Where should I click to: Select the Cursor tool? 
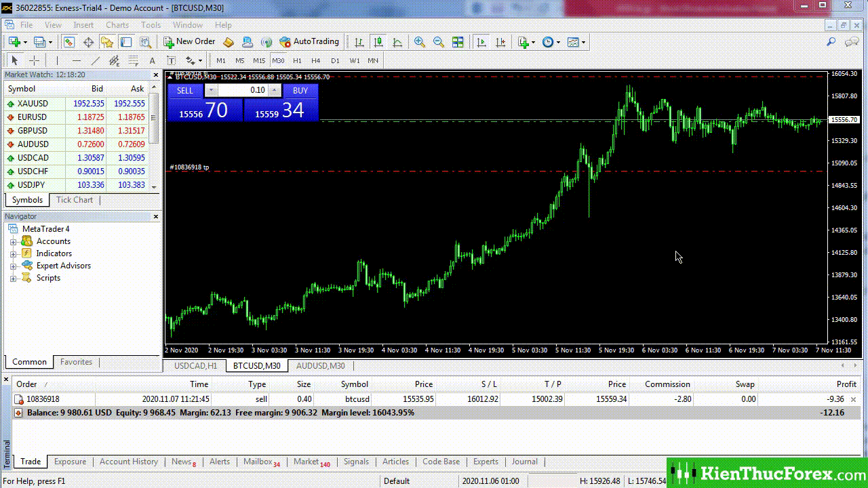[15, 60]
